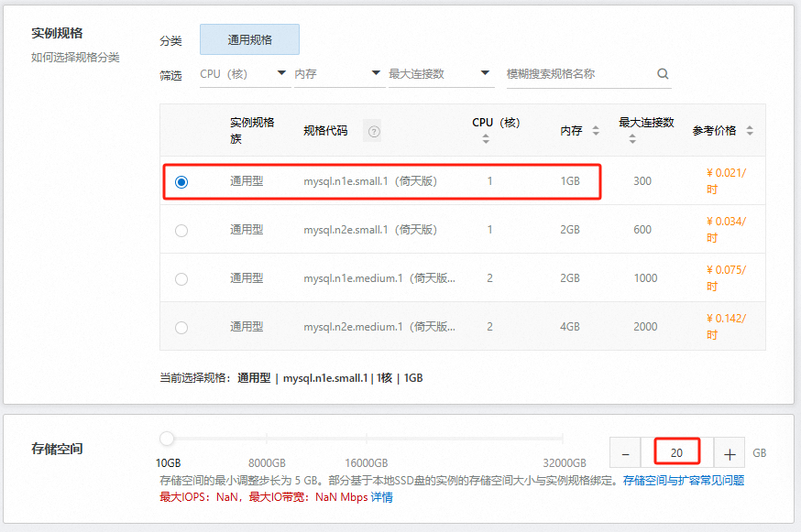Click the ¥0.021/时 price cell
The width and height of the screenshot is (801, 532).
tap(726, 180)
